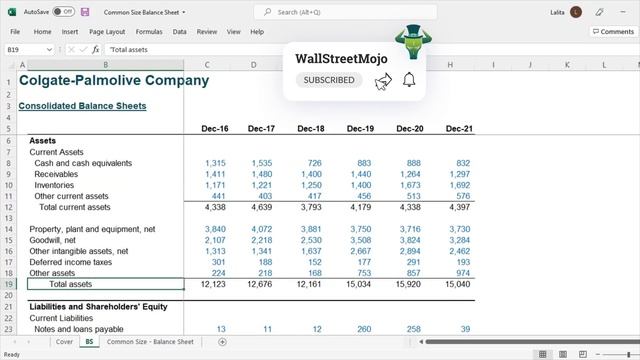
Task: Switch to Page Layout view icon
Action: click(x=563, y=354)
